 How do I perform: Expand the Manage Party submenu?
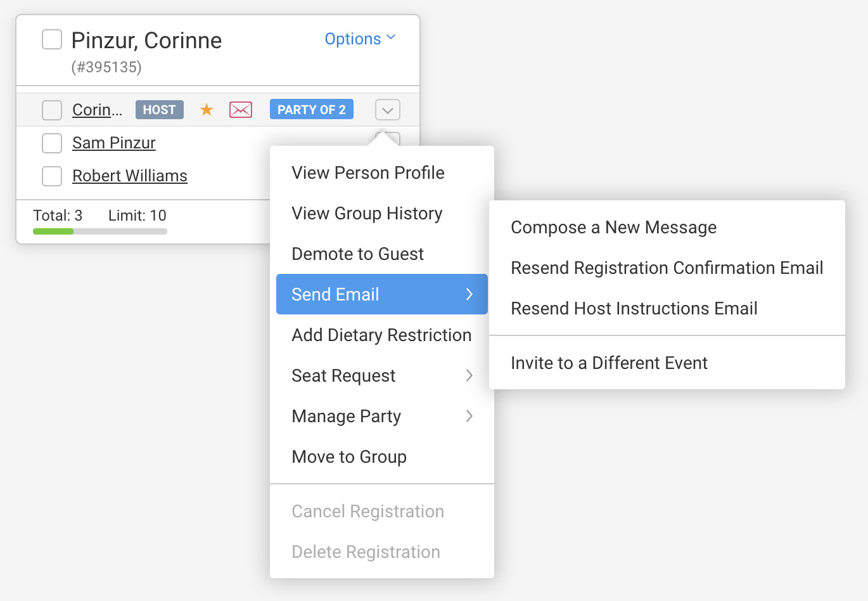381,417
